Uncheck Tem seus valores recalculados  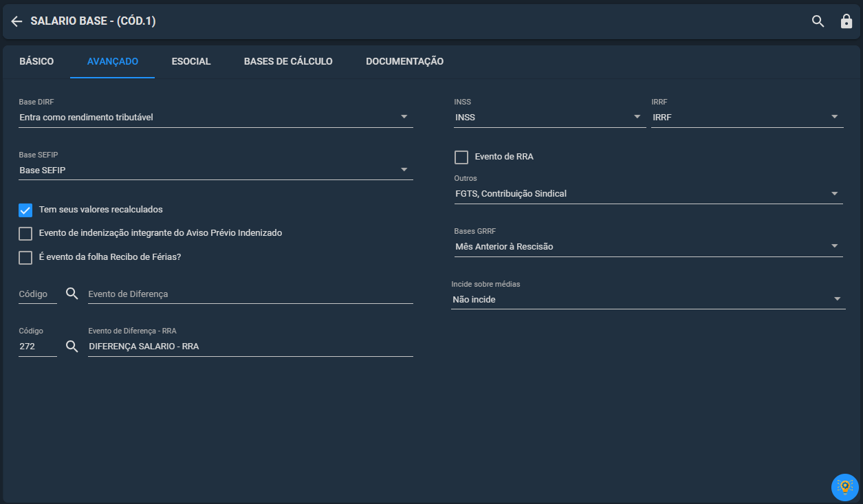[x=25, y=210]
